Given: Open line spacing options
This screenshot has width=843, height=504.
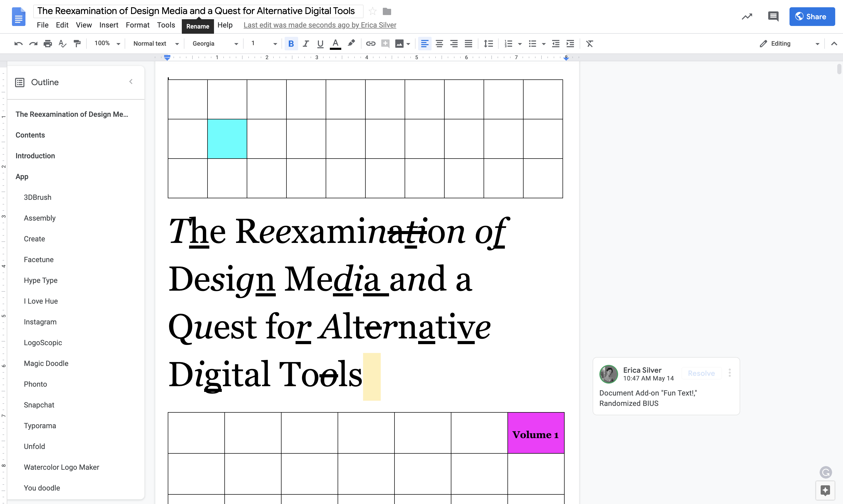Looking at the screenshot, I should 488,44.
